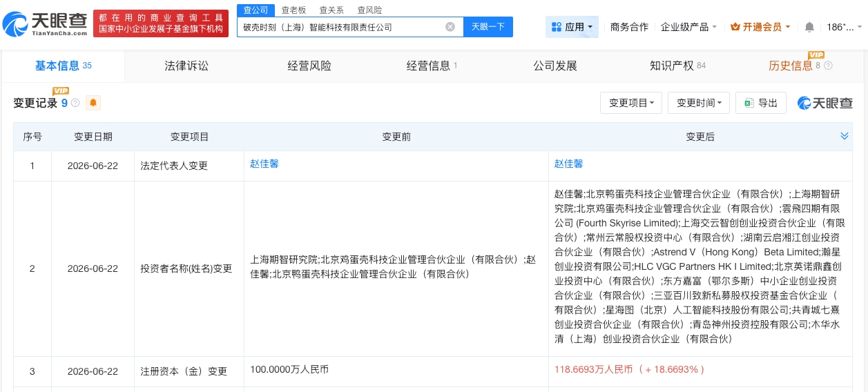
Task: Click the 赵佳馨 link in 变更前 column
Action: coord(264,164)
